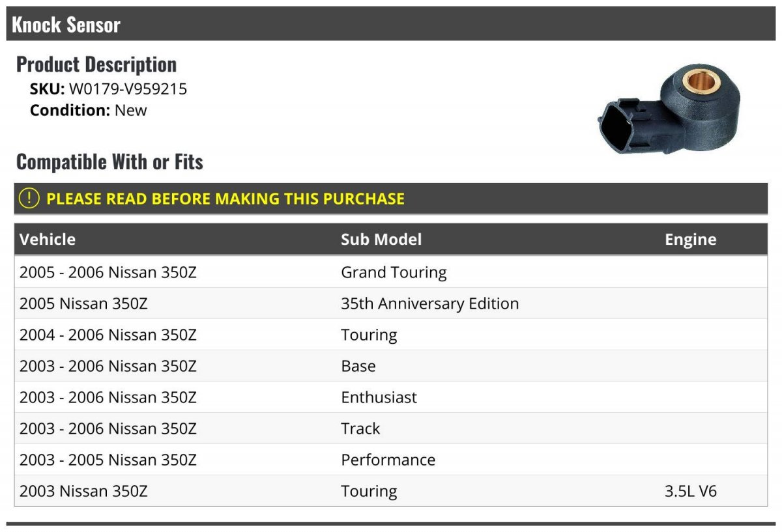
Task: Select the Enthusiast sub model entry
Action: pyautogui.click(x=379, y=397)
